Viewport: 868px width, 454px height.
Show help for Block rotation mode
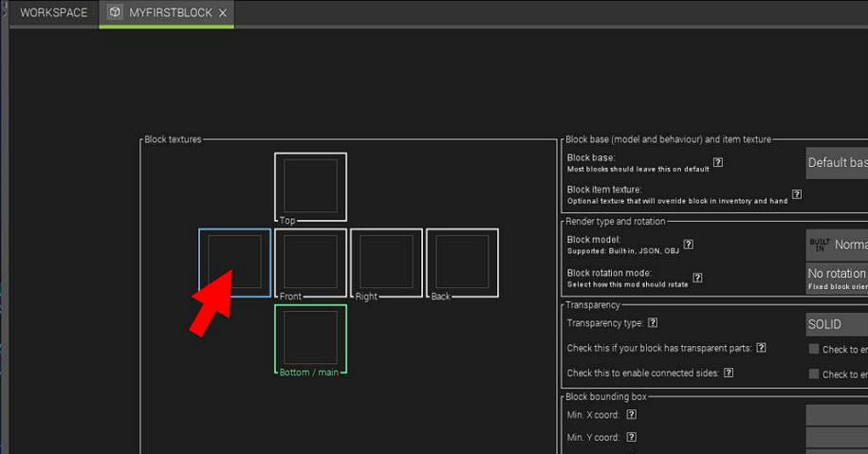[697, 278]
